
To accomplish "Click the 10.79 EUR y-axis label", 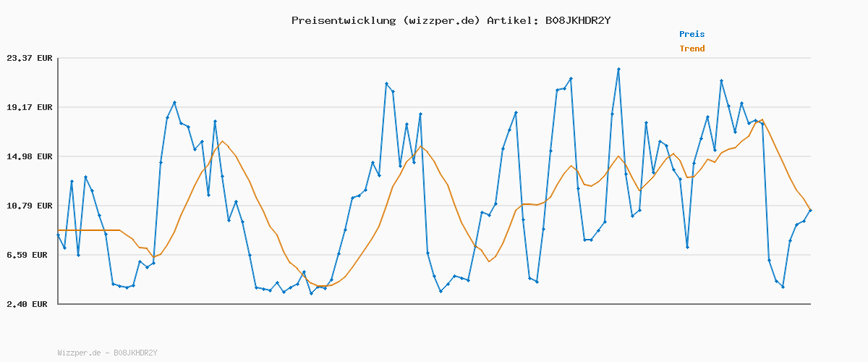I will (28, 206).
